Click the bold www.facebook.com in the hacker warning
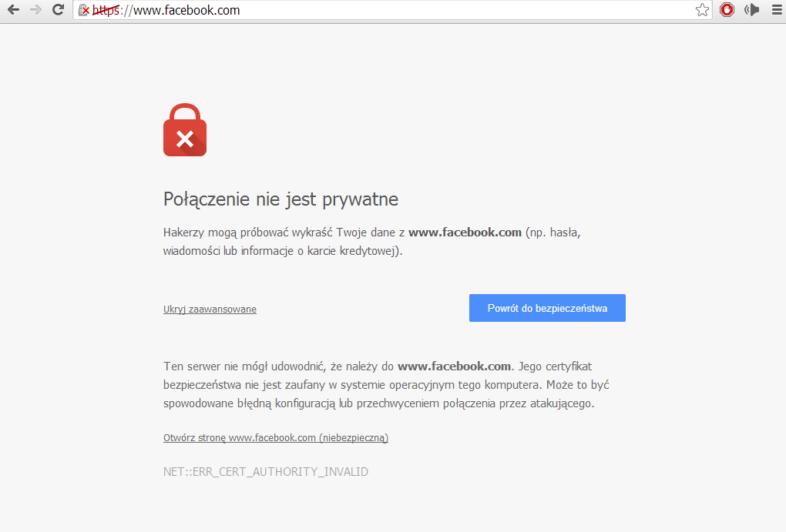The image size is (786, 532). pos(465,233)
